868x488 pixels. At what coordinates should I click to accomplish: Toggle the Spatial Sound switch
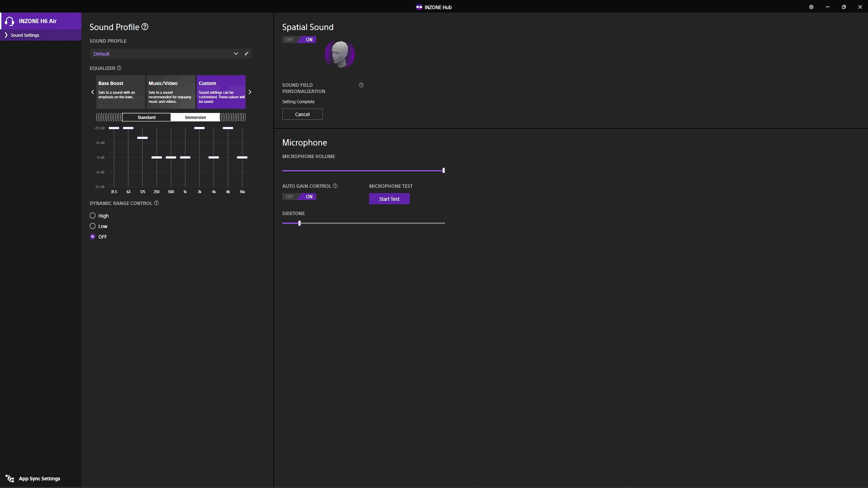click(299, 40)
